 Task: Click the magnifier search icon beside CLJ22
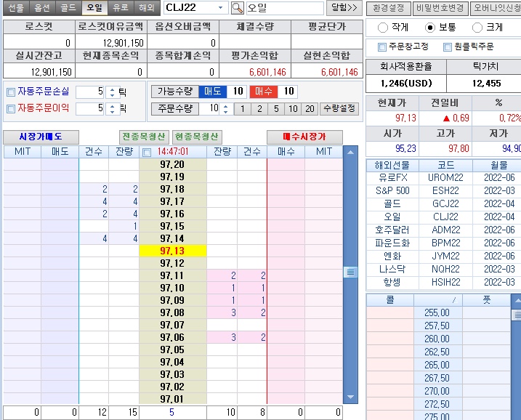[x=238, y=8]
